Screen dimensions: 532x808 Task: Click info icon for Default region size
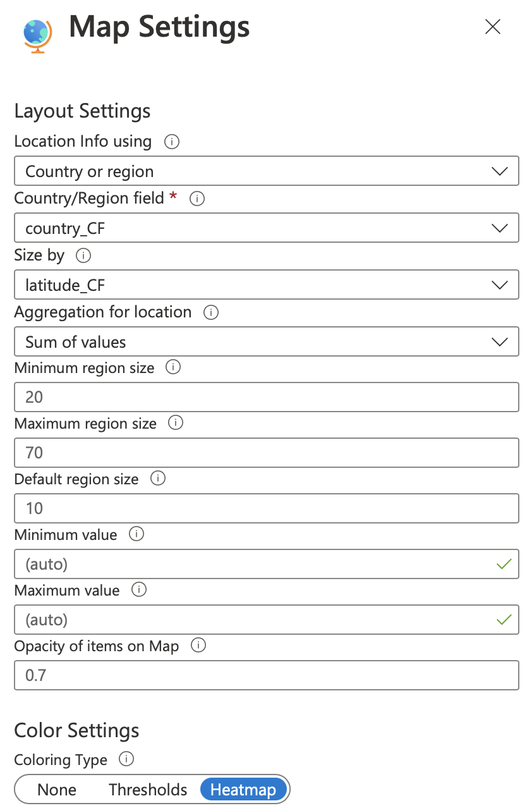point(158,479)
